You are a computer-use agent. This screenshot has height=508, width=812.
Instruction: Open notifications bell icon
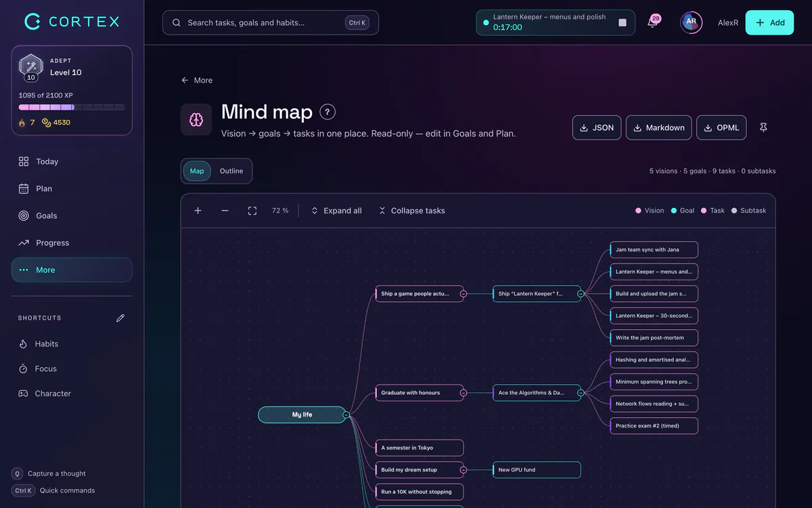click(x=652, y=22)
